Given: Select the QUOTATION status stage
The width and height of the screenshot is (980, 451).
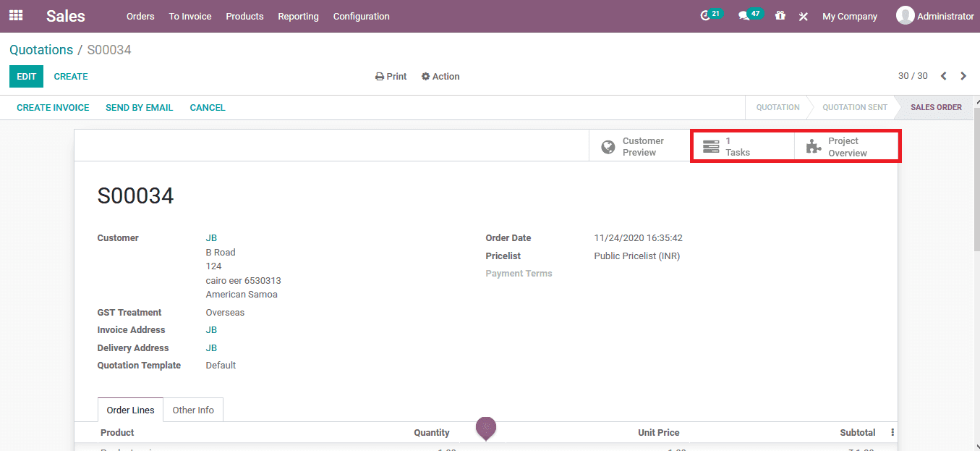Looking at the screenshot, I should coord(777,107).
